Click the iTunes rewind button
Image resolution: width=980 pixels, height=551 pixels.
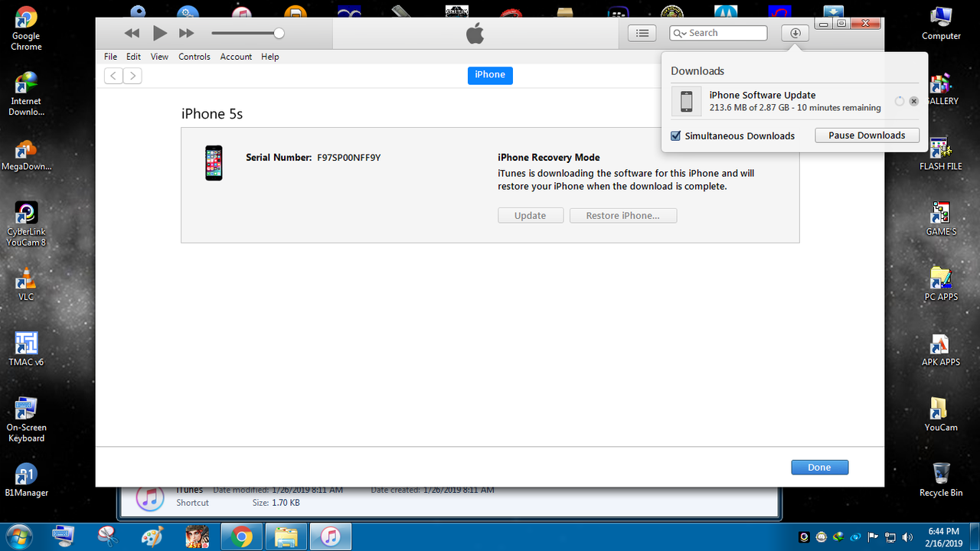[132, 33]
